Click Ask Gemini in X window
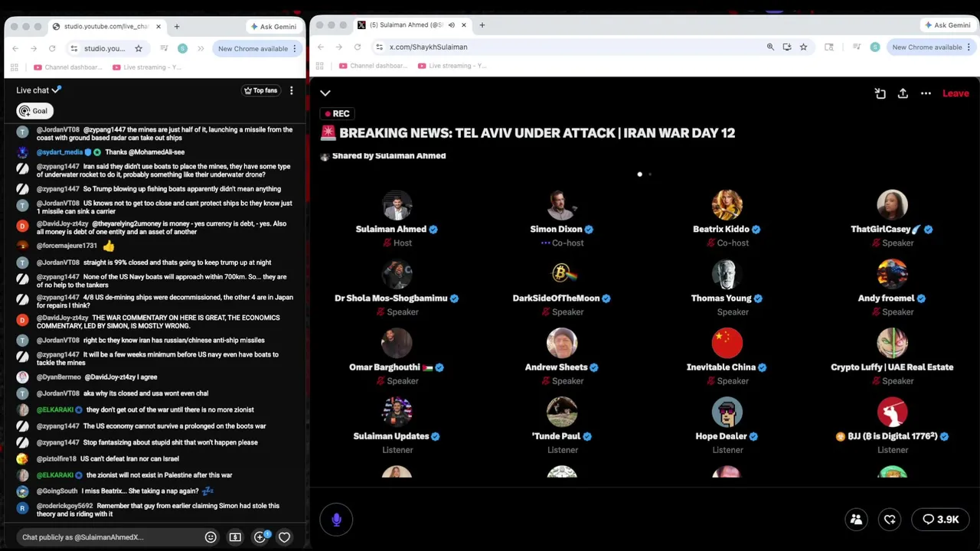This screenshot has height=551, width=980. (x=948, y=25)
